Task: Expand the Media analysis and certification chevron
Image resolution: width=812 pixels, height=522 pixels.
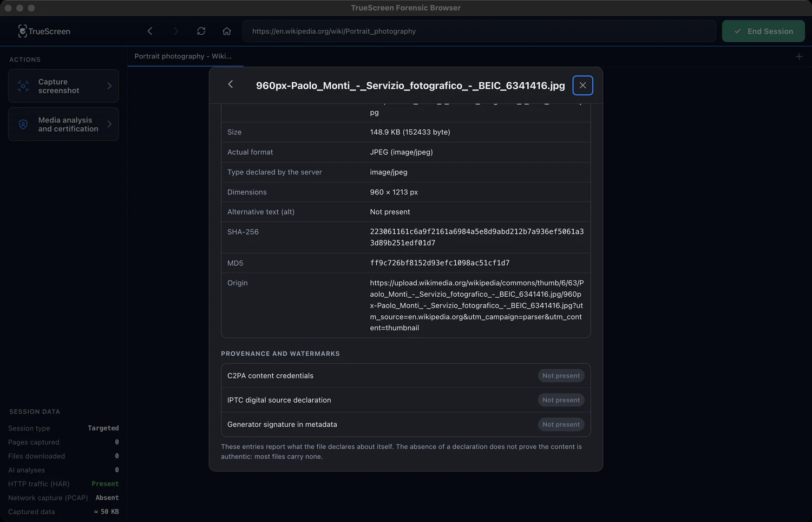Action: click(x=109, y=124)
